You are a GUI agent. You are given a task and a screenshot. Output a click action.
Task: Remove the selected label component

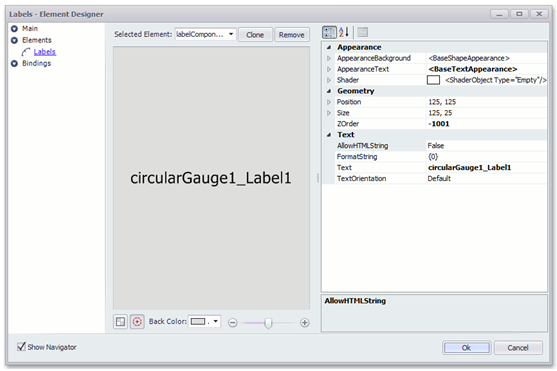(291, 35)
